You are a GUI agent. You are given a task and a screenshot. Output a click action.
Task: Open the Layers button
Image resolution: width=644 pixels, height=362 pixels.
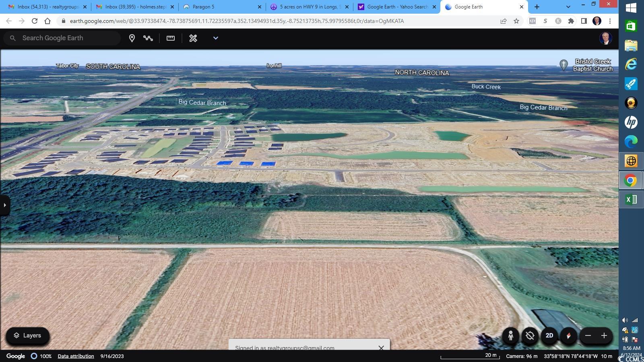27,336
